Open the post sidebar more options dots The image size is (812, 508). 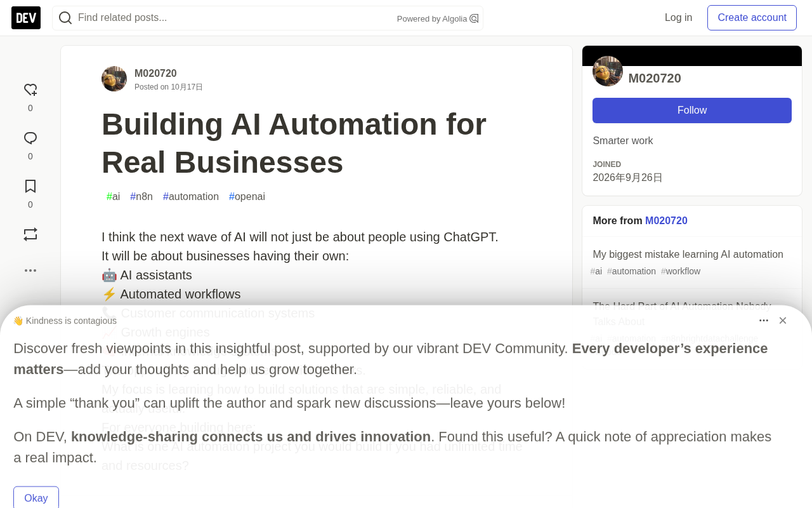click(30, 271)
